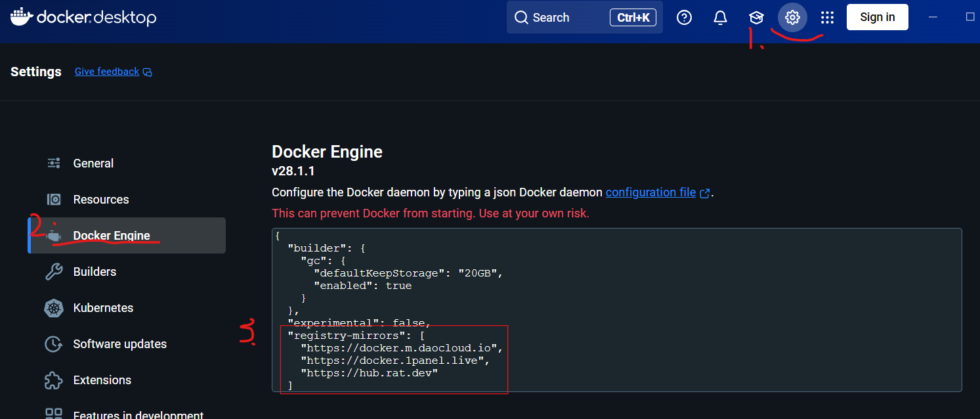Click the Software updates clock icon
980x419 pixels.
coord(54,344)
